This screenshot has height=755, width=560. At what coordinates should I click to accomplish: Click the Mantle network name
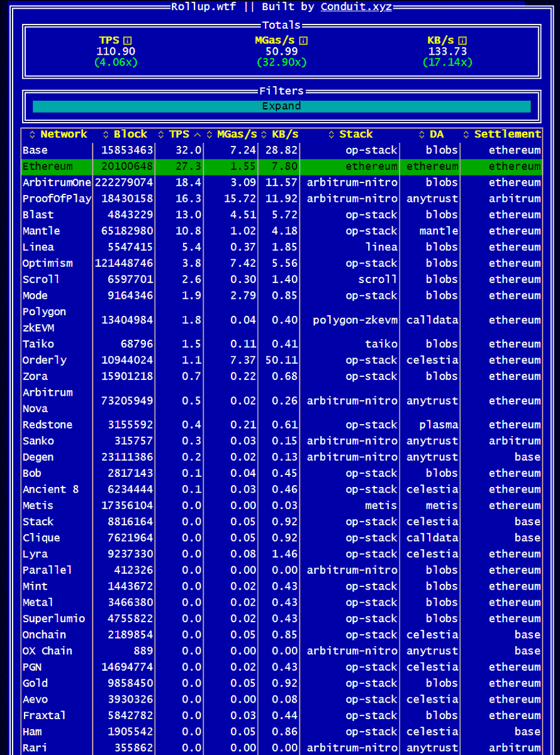pyautogui.click(x=41, y=231)
